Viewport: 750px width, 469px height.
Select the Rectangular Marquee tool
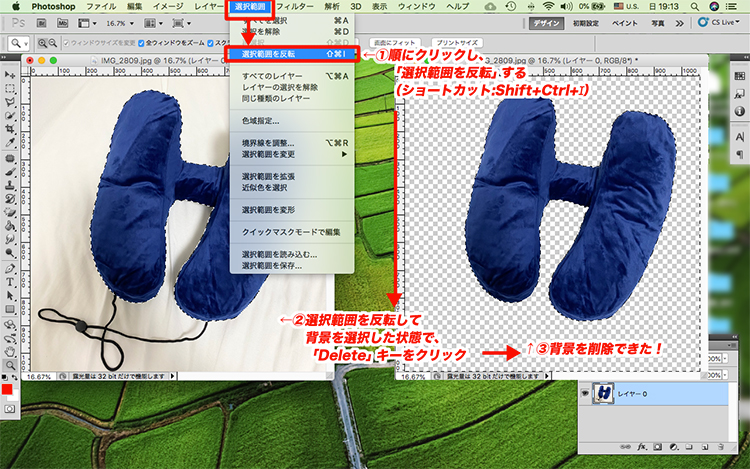click(10, 89)
